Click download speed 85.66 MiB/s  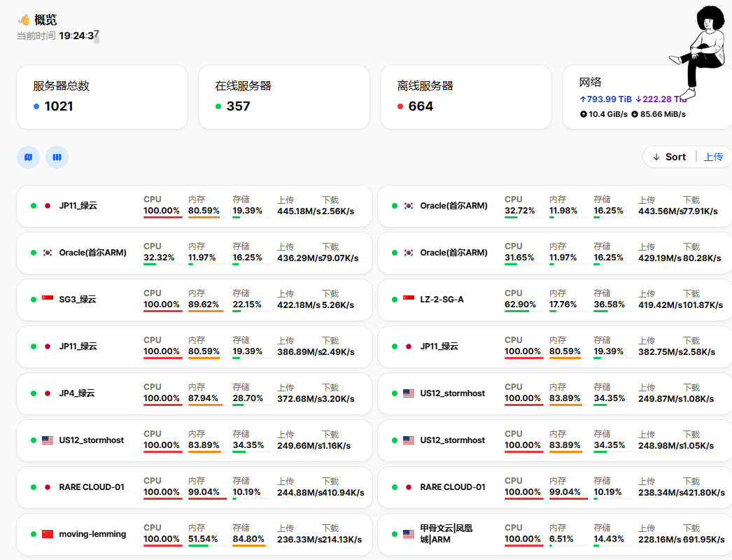point(659,114)
